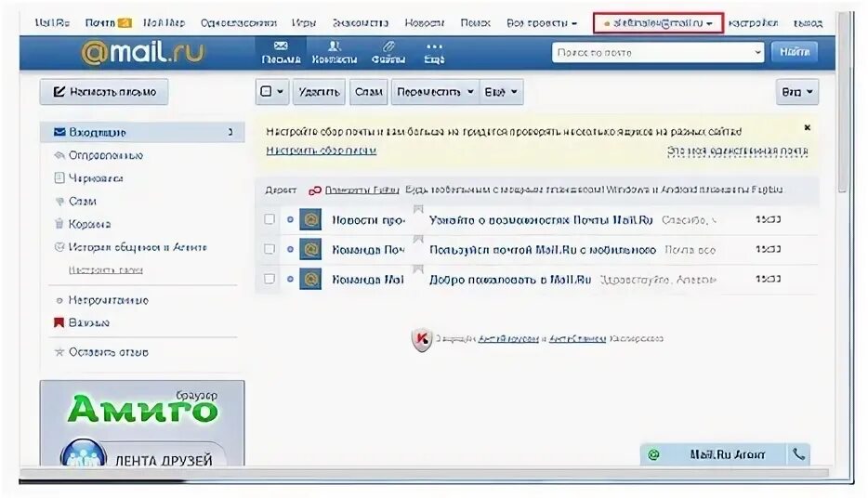Open Поиск in the top navigation

tap(476, 23)
